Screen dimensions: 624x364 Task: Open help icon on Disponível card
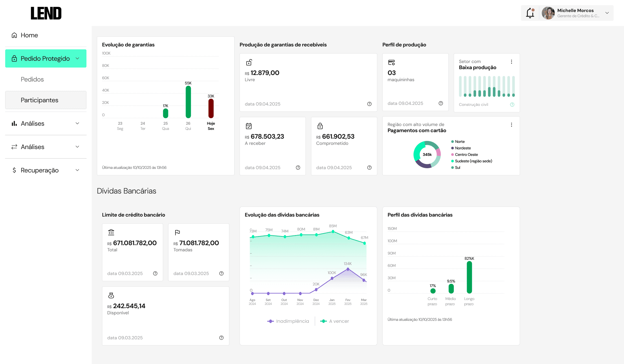[x=221, y=338]
